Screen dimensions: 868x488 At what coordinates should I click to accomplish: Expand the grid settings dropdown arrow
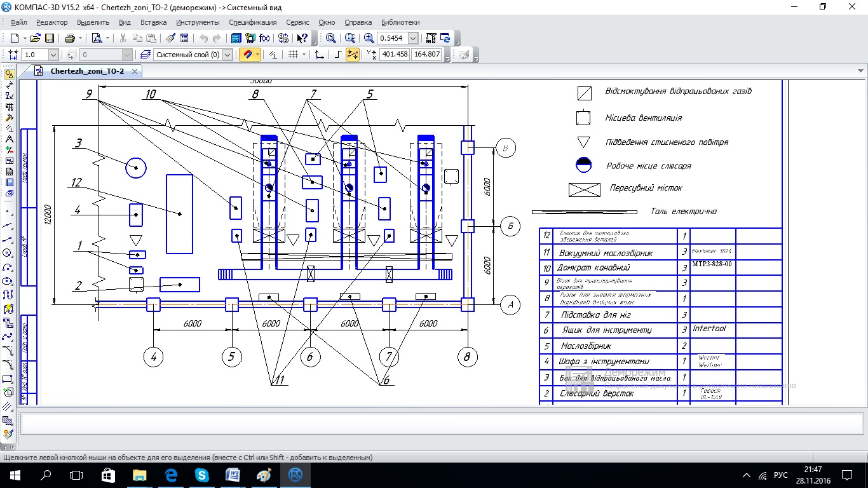pyautogui.click(x=304, y=55)
